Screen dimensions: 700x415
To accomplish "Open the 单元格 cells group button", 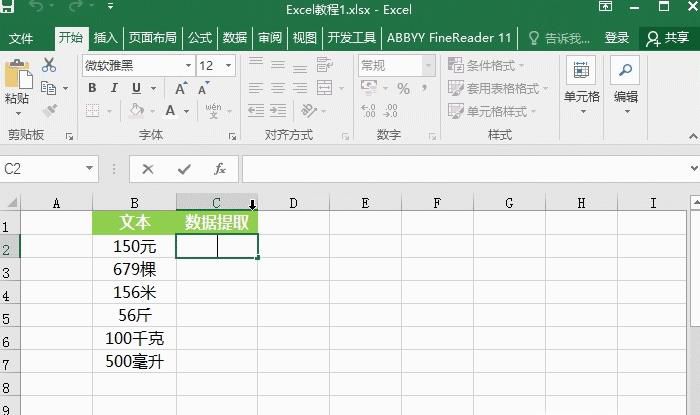I will click(581, 85).
